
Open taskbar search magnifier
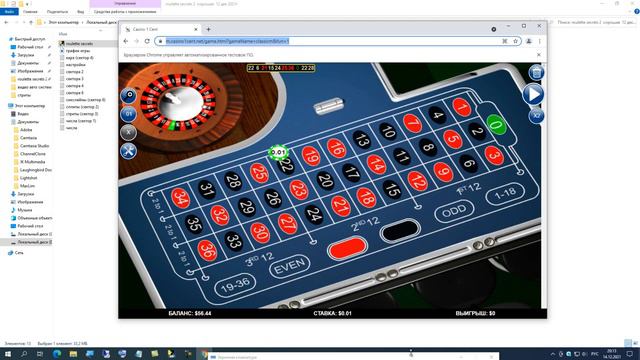coord(24,354)
